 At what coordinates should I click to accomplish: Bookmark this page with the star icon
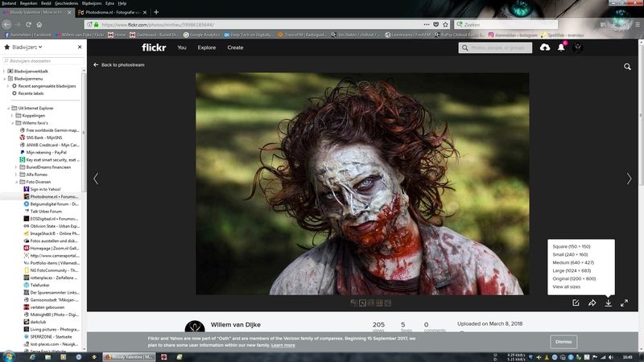pos(445,25)
